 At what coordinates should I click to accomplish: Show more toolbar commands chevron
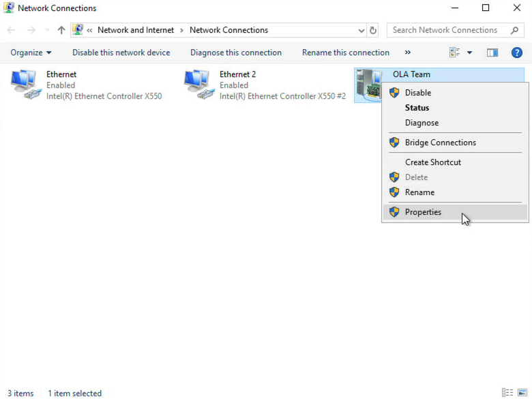pyautogui.click(x=408, y=53)
